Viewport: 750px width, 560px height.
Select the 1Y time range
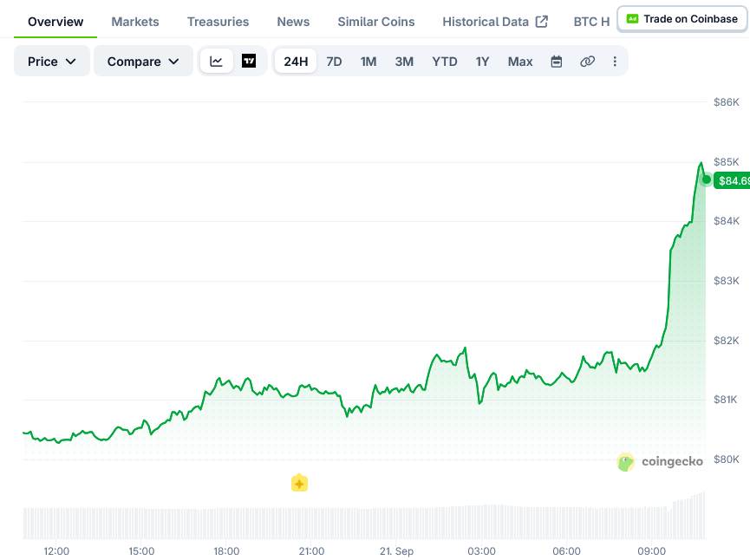(x=482, y=62)
